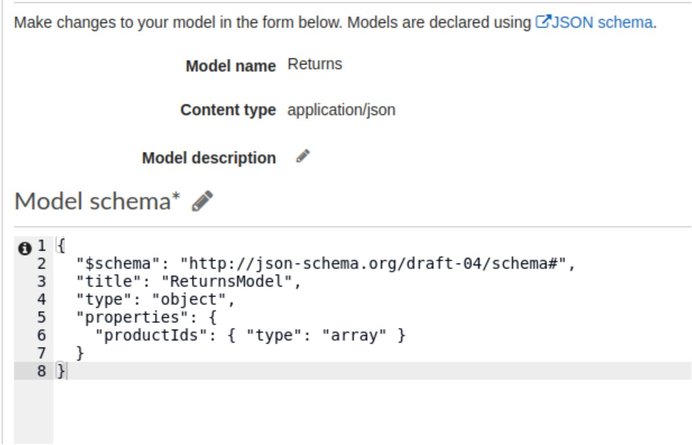Click the info icon on editor line 1
The height and width of the screenshot is (445, 692).
[25, 248]
